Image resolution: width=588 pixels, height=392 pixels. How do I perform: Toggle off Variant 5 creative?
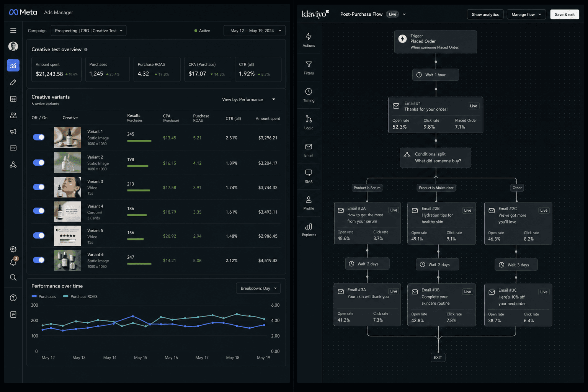[x=39, y=235]
